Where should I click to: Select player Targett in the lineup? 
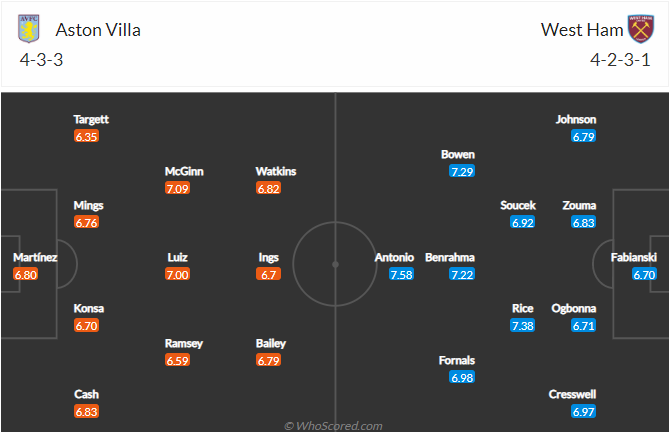[x=91, y=119]
